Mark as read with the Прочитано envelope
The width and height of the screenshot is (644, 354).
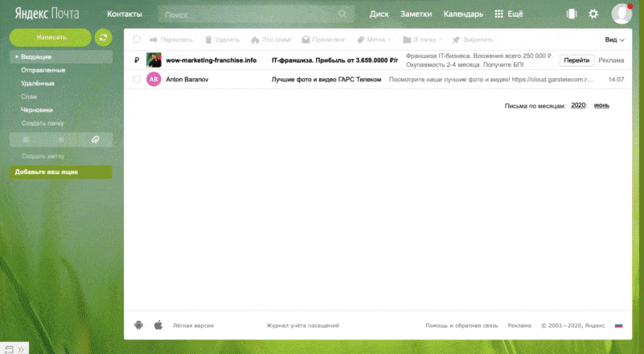tap(323, 40)
